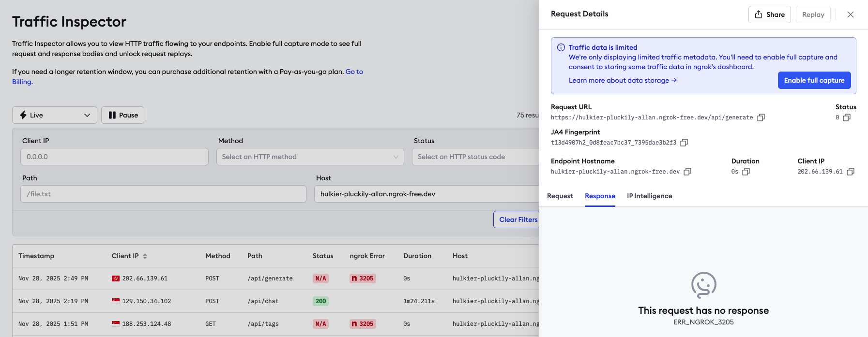Focus the Path filter field

pyautogui.click(x=163, y=194)
